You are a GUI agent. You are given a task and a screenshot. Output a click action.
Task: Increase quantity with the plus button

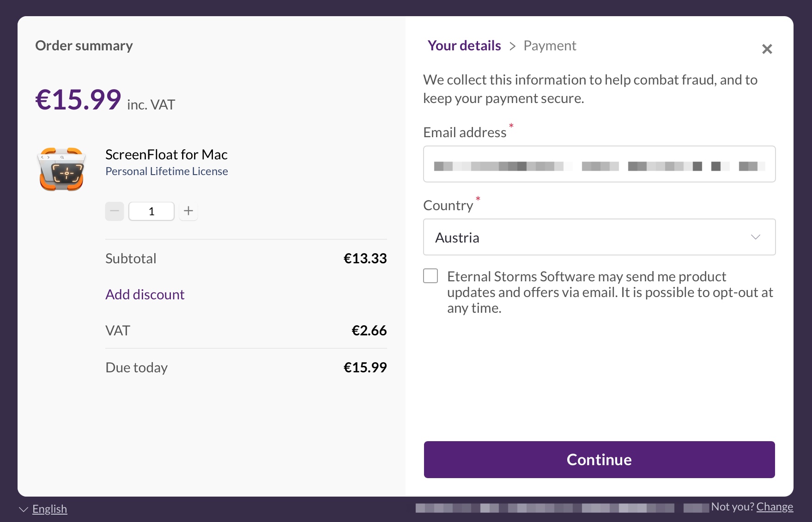coord(188,211)
